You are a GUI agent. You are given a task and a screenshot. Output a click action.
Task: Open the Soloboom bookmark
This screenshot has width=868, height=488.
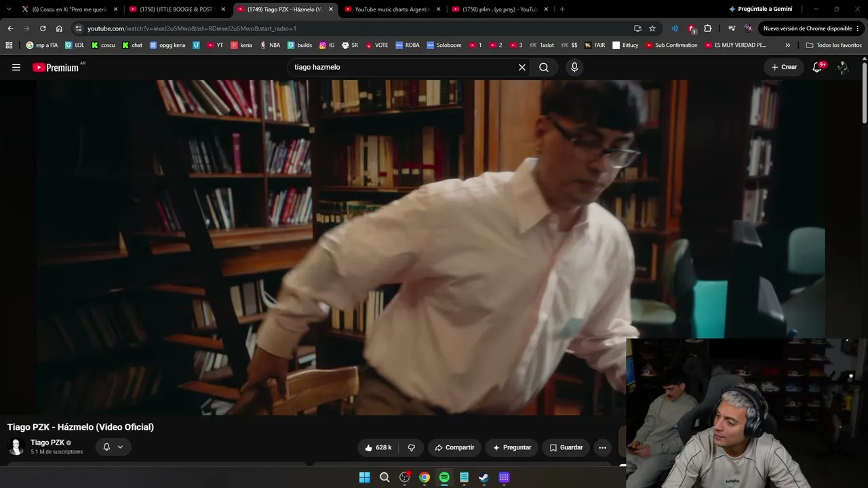tap(443, 45)
